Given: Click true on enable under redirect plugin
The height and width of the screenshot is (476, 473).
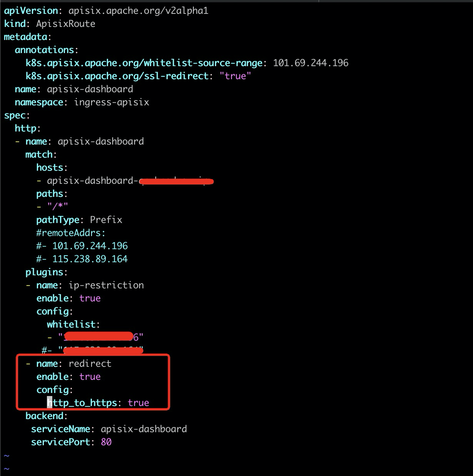Looking at the screenshot, I should pyautogui.click(x=90, y=377).
